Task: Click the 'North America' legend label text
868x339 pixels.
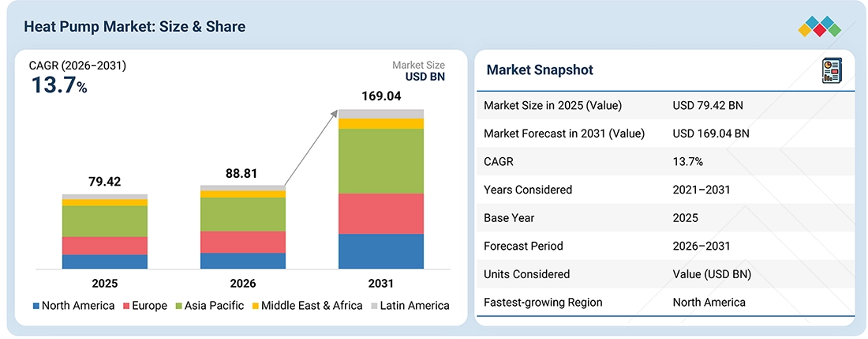Action: 79,306
